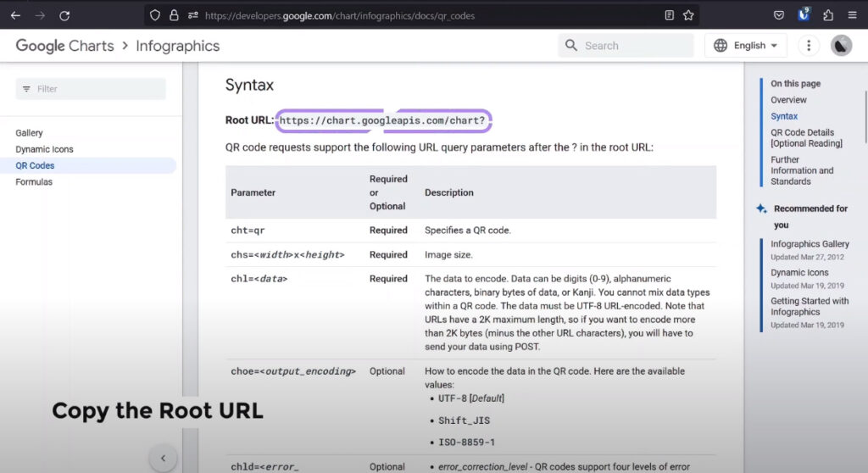Open the recommended Dynamic Icons article
This screenshot has width=868, height=473.
tap(799, 272)
